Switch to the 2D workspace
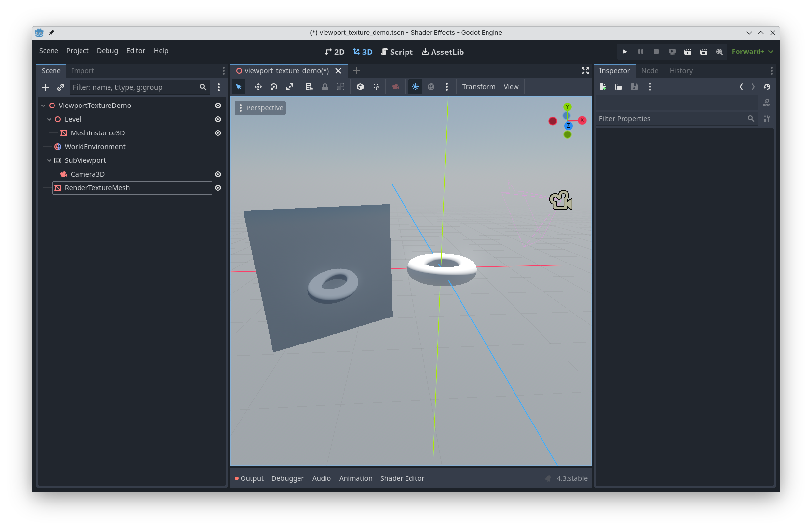This screenshot has height=530, width=812. click(x=335, y=52)
